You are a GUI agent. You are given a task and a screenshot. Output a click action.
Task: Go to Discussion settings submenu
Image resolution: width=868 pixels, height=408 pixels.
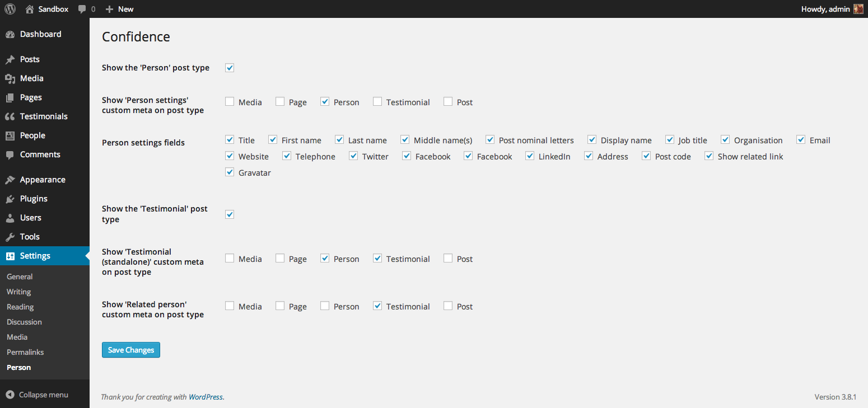pyautogui.click(x=24, y=322)
